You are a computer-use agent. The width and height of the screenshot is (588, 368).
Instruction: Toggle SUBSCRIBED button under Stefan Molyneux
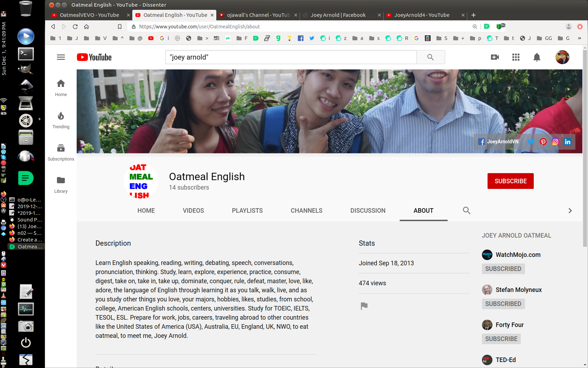pos(503,304)
